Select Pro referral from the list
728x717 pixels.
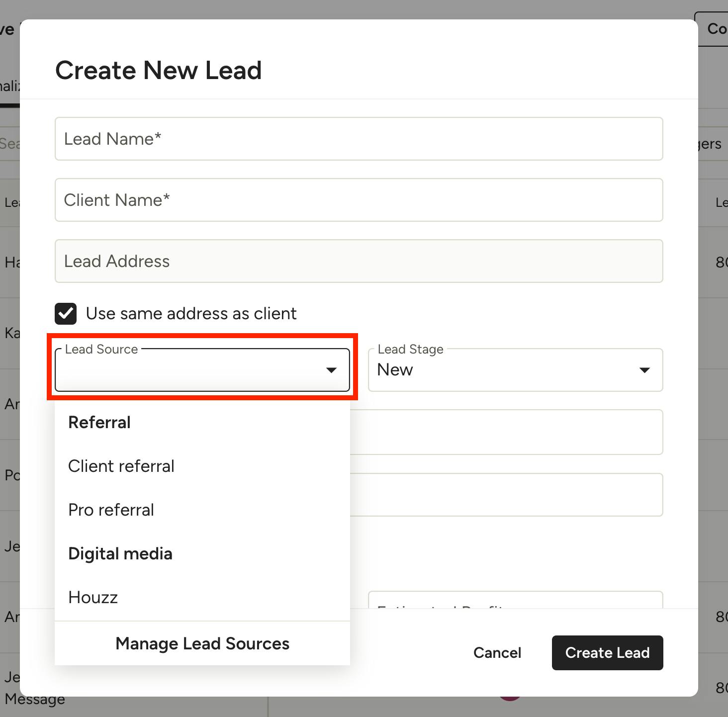pyautogui.click(x=111, y=510)
